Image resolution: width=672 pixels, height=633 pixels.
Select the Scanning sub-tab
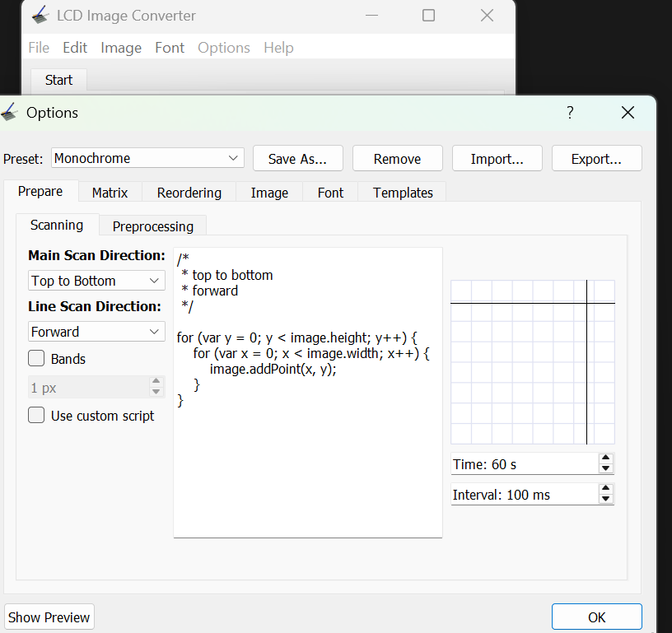click(x=57, y=225)
